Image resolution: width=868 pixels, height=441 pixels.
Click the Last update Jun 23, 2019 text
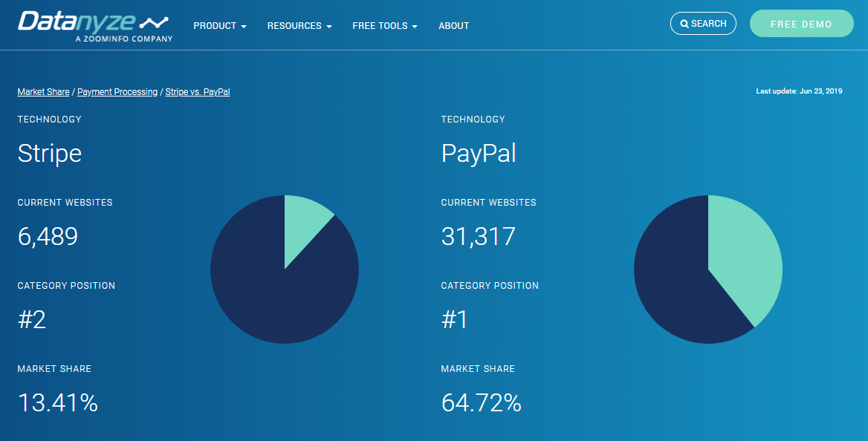tap(799, 91)
